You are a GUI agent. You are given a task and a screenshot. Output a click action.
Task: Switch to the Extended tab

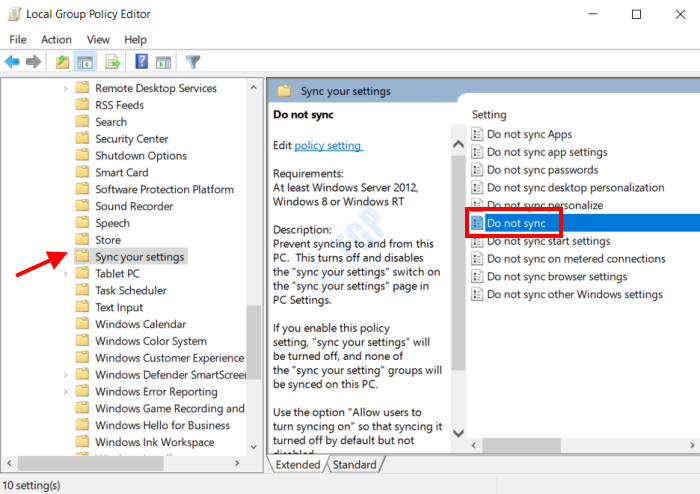pyautogui.click(x=298, y=465)
